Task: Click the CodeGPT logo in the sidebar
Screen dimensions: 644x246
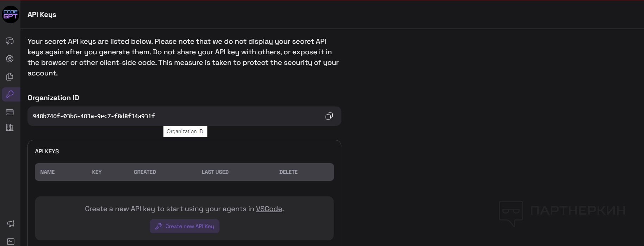Action: click(x=11, y=14)
